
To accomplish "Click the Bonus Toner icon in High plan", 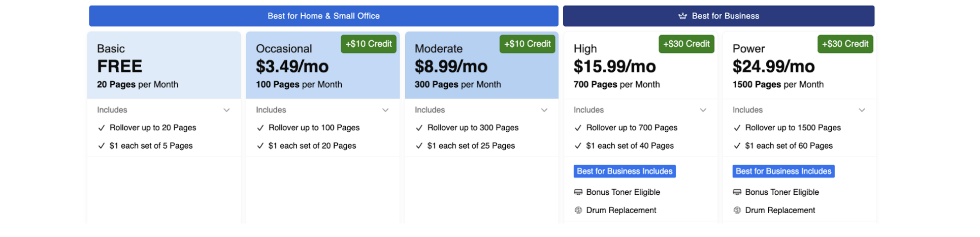I will click(578, 192).
